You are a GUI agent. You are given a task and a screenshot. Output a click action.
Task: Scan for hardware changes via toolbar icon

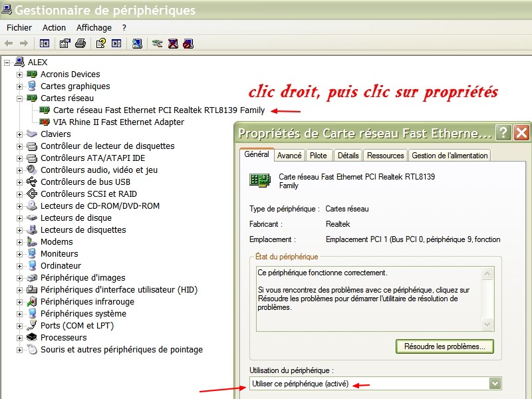pyautogui.click(x=137, y=44)
